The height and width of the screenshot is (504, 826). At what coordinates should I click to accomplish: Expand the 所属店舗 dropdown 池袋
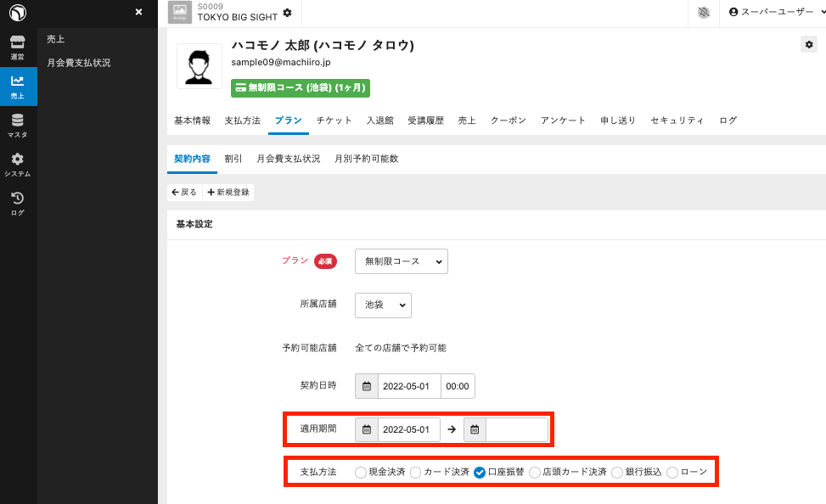[x=382, y=305]
